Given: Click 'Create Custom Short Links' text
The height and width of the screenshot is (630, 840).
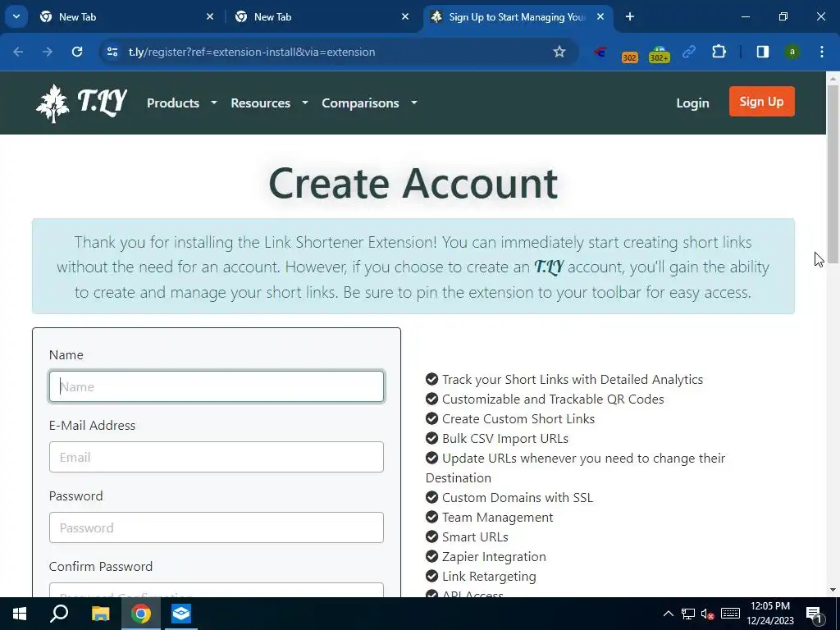Looking at the screenshot, I should pyautogui.click(x=518, y=419).
